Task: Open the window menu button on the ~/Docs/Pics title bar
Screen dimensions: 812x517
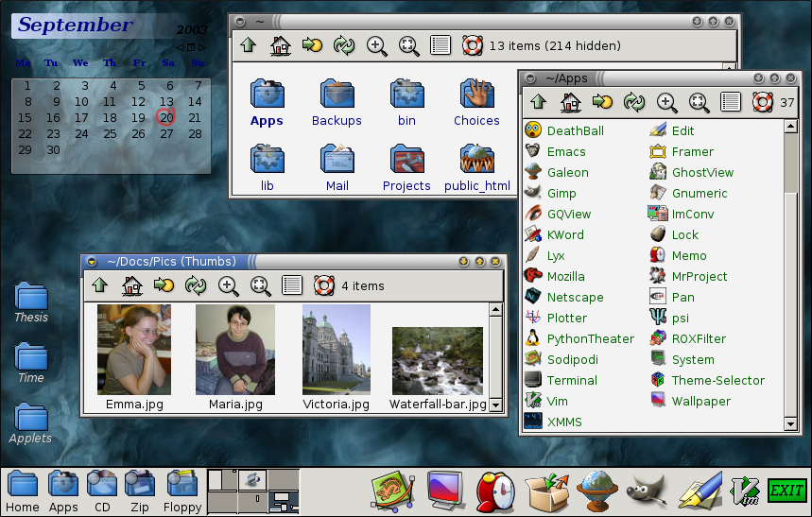Action: [x=92, y=262]
